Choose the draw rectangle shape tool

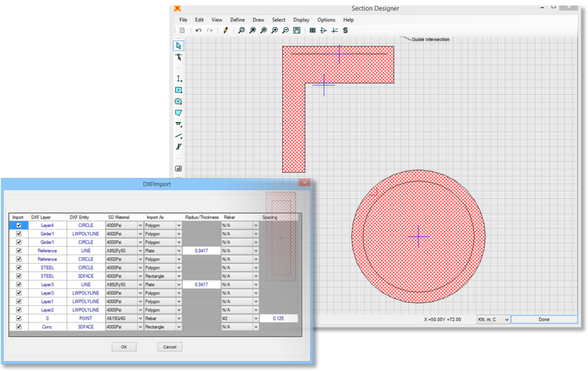tap(179, 91)
